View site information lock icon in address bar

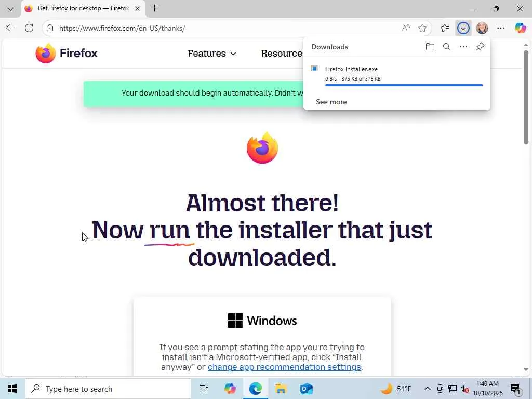tap(50, 28)
